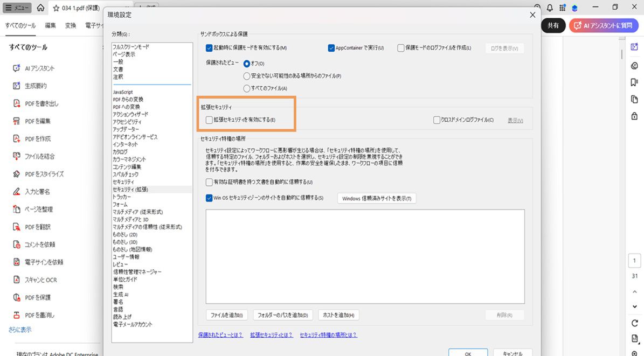This screenshot has width=644, height=356.
Task: Click AI アシスタントに質問 button
Action: pos(604,25)
